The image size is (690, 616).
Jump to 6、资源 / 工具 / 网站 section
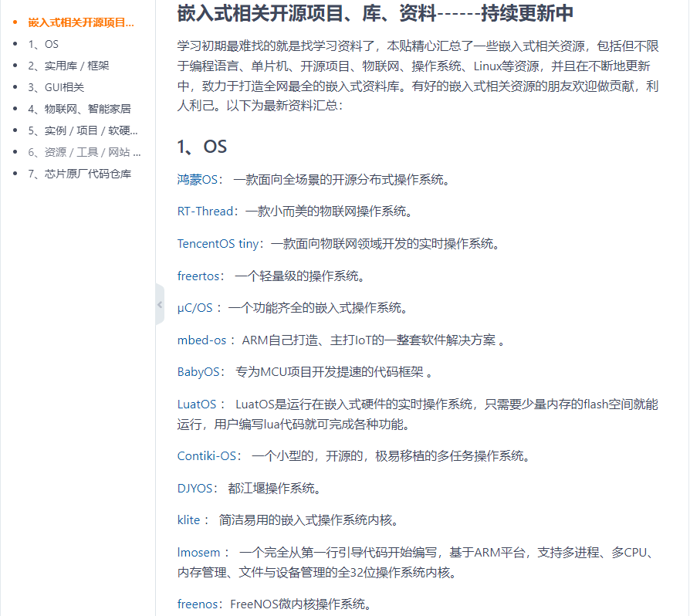point(84,152)
